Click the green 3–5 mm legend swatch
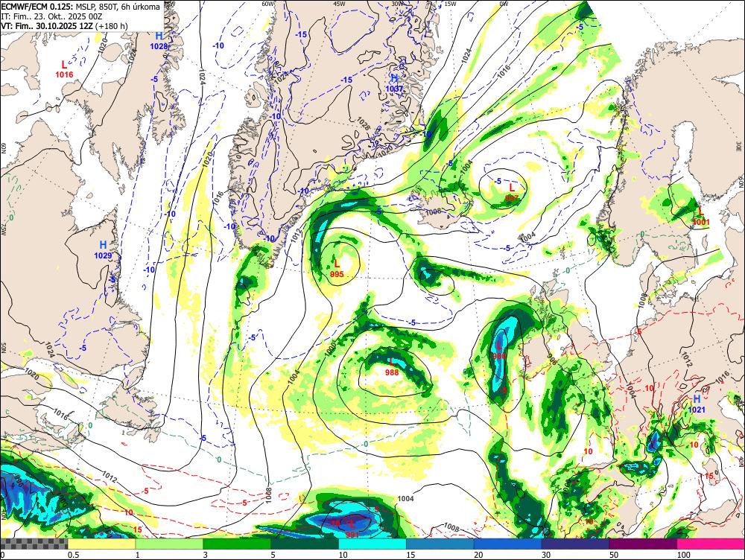Viewport: 745px width, 560px height. coord(237,544)
